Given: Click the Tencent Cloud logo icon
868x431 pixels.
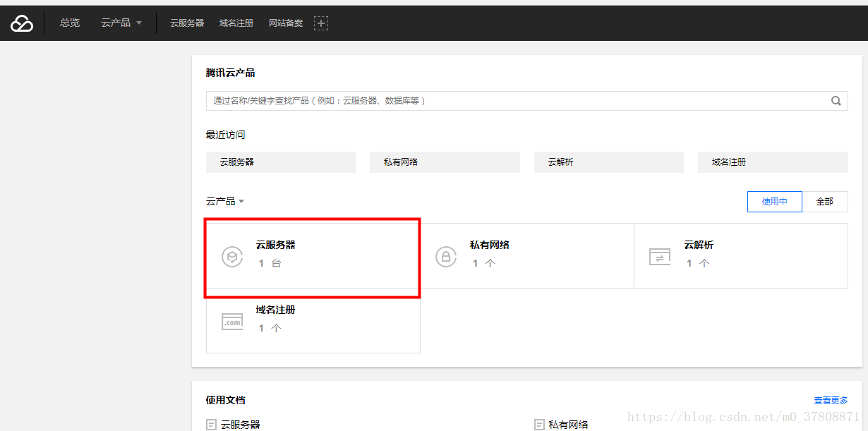Looking at the screenshot, I should tap(22, 23).
